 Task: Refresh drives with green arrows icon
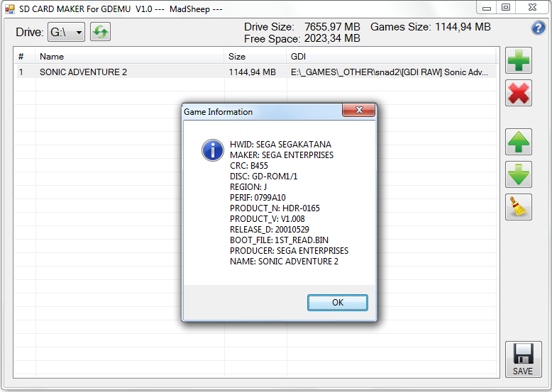click(x=100, y=32)
